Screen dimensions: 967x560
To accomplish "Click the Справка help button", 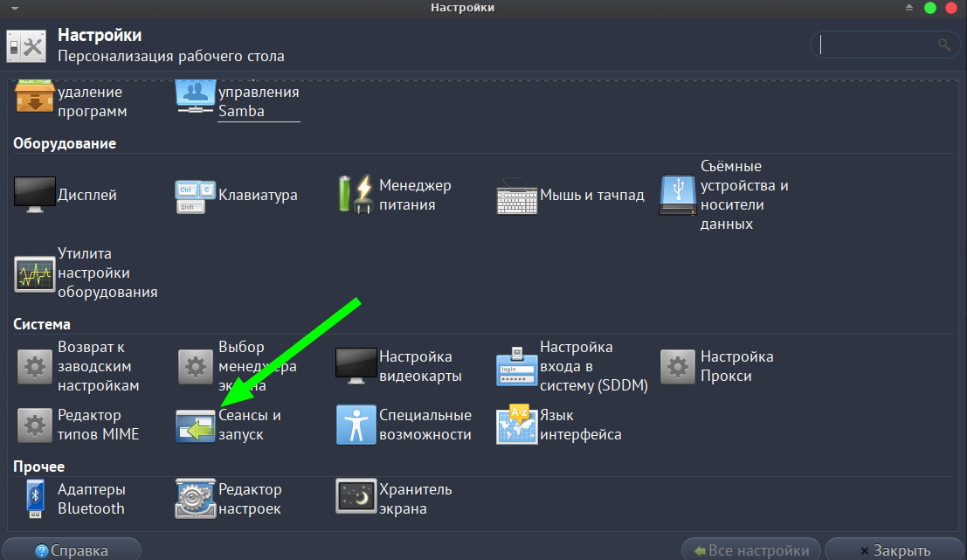I will [72, 550].
